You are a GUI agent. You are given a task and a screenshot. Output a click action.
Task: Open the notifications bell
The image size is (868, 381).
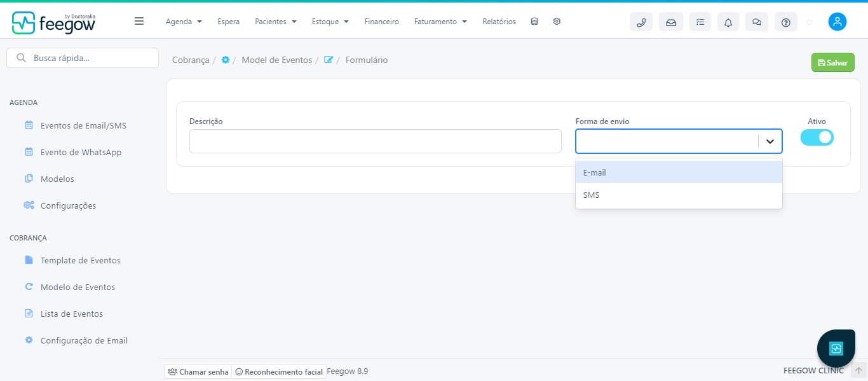tap(728, 22)
